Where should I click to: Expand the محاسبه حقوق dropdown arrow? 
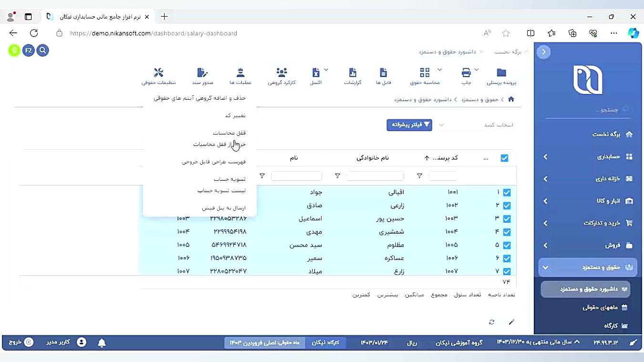(x=439, y=70)
